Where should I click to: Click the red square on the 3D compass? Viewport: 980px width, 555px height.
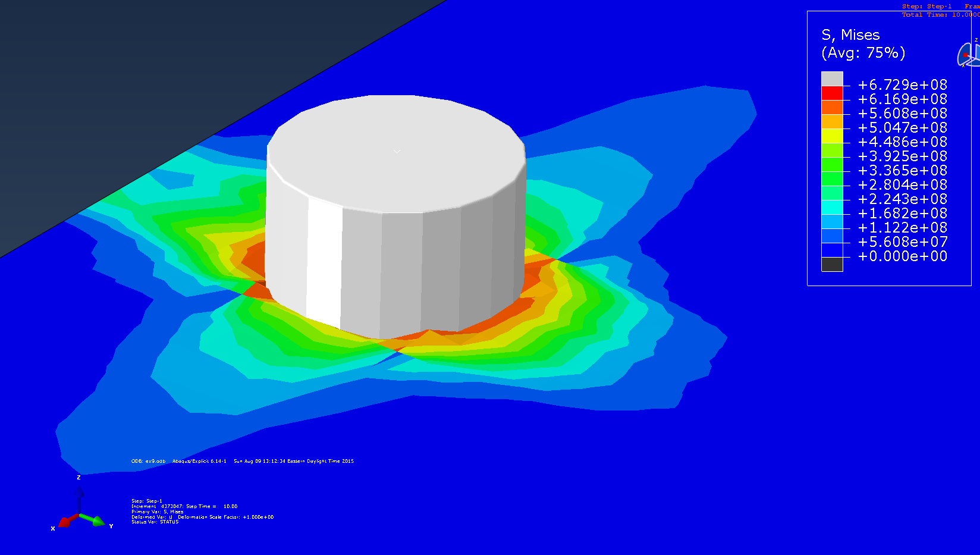click(x=965, y=55)
